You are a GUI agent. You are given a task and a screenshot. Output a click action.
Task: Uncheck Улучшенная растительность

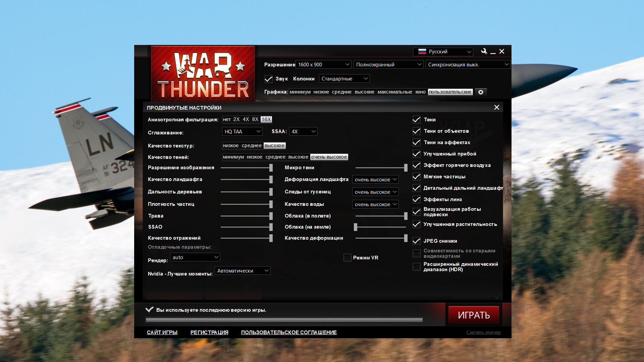click(416, 224)
